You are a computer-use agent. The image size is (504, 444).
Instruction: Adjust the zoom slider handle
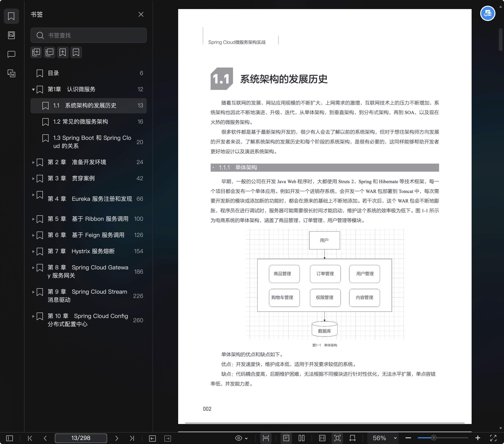(x=434, y=438)
